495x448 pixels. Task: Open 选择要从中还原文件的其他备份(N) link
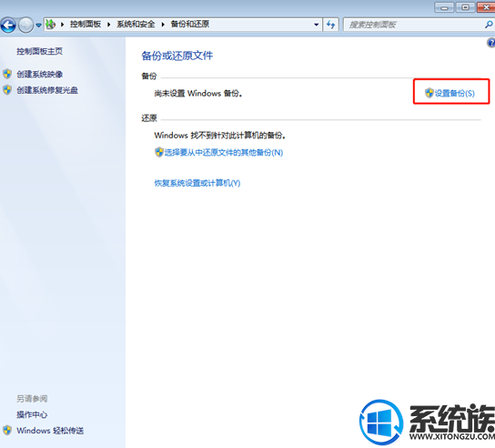pos(224,153)
